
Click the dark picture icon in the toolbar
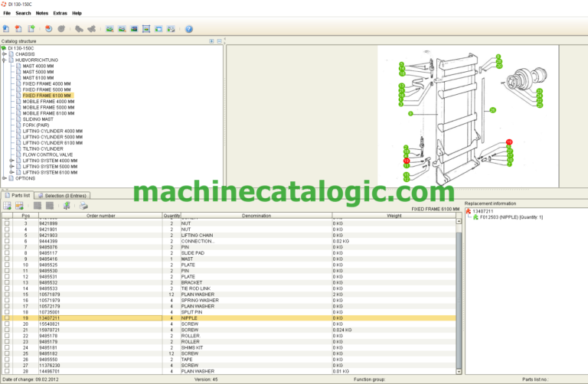tap(134, 29)
